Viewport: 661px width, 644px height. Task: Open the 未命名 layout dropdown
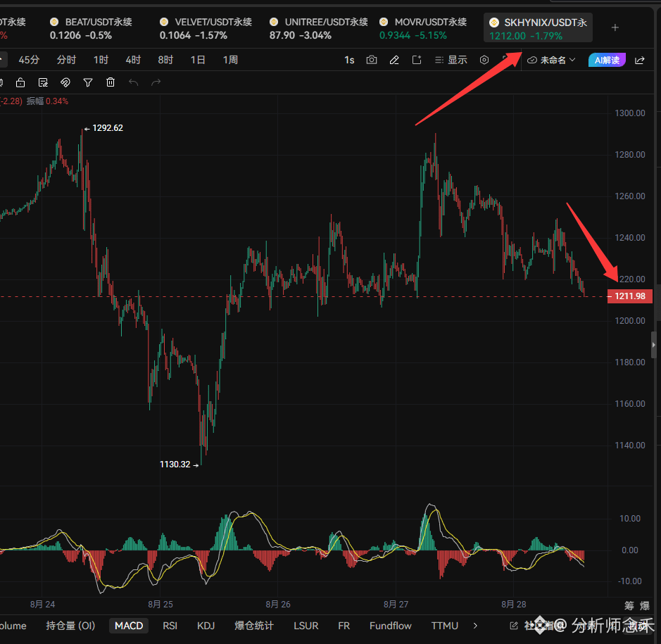[x=551, y=61]
